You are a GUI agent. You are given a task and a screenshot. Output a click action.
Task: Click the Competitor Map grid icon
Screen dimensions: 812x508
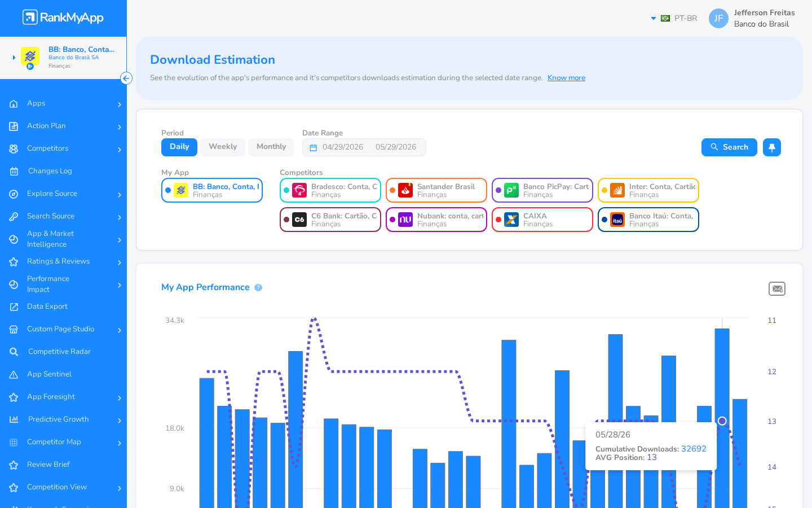[x=14, y=443]
